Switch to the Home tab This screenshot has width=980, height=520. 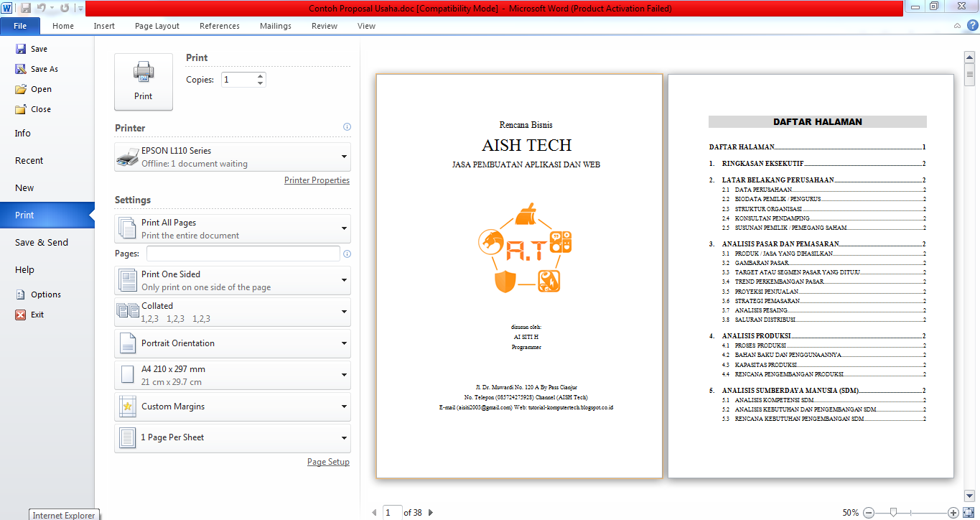pos(63,26)
